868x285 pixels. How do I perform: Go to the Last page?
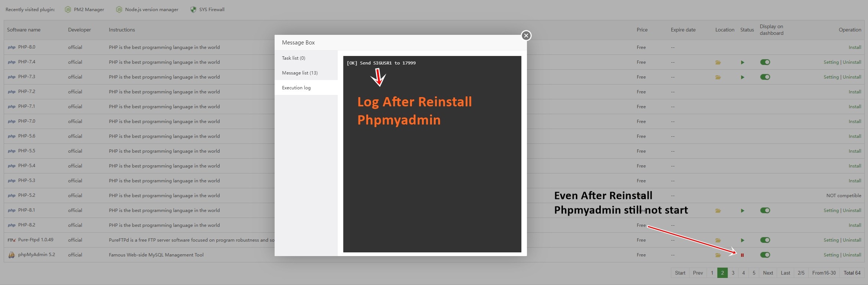(785, 273)
